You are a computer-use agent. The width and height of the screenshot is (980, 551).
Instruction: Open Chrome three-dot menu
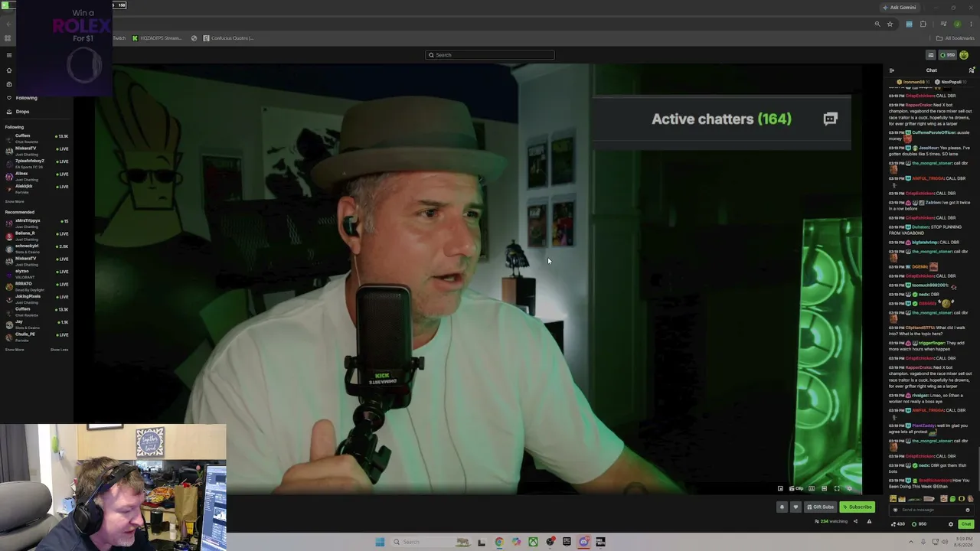[971, 24]
